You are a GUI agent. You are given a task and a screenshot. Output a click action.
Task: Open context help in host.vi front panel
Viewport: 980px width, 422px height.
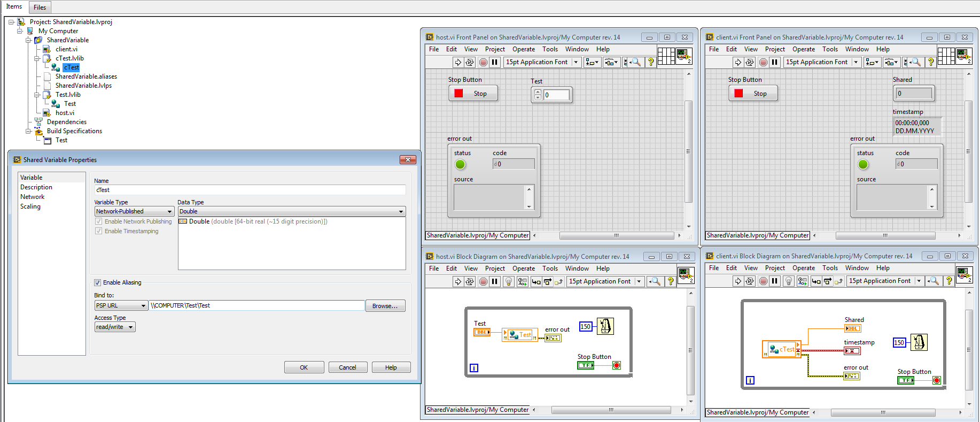651,62
